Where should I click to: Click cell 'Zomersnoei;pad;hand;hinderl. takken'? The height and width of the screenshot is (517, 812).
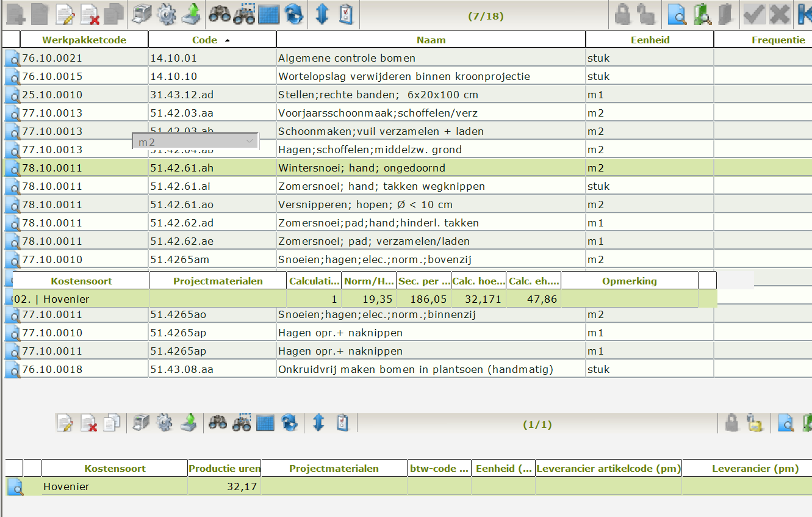[x=431, y=223]
